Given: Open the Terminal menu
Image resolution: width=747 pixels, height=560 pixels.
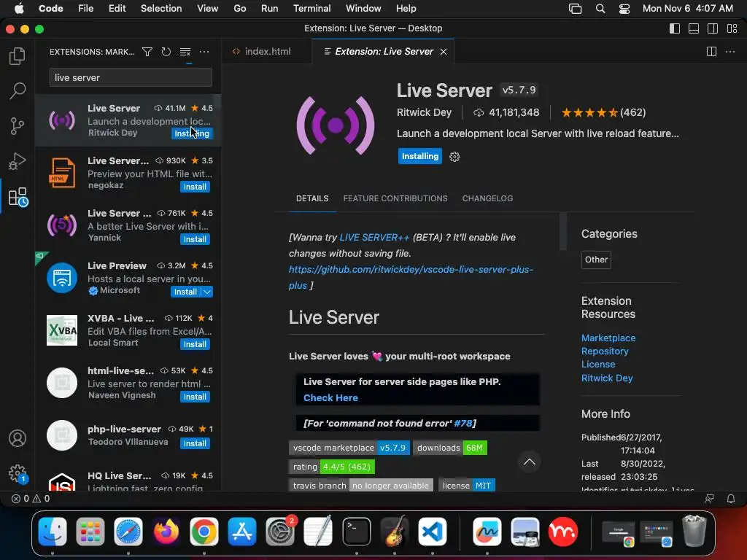Looking at the screenshot, I should (x=311, y=9).
